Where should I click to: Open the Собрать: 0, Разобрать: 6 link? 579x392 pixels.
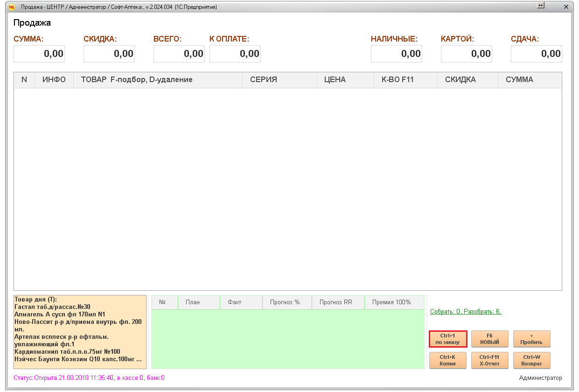[465, 311]
